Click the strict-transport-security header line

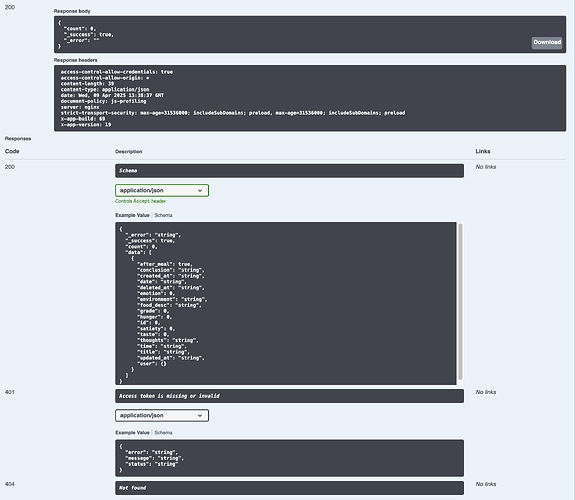point(233,113)
